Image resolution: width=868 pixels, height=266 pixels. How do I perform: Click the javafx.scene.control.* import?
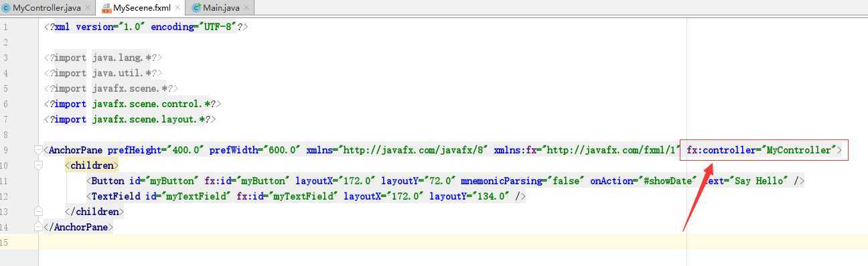pos(151,104)
